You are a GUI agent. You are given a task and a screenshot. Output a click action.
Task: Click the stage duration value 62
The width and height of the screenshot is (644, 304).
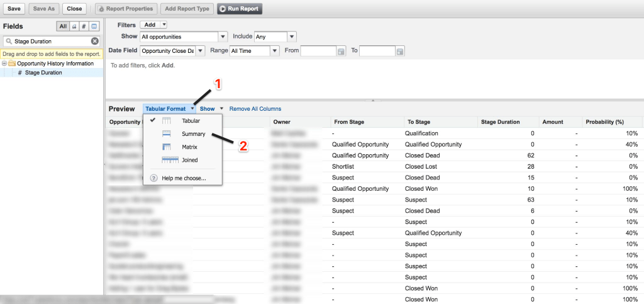tap(531, 155)
